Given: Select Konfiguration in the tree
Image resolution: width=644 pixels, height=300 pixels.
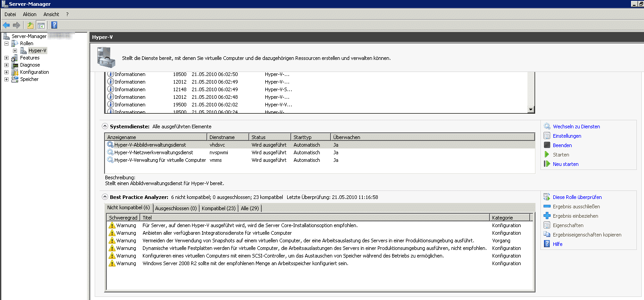Looking at the screenshot, I should 34,72.
